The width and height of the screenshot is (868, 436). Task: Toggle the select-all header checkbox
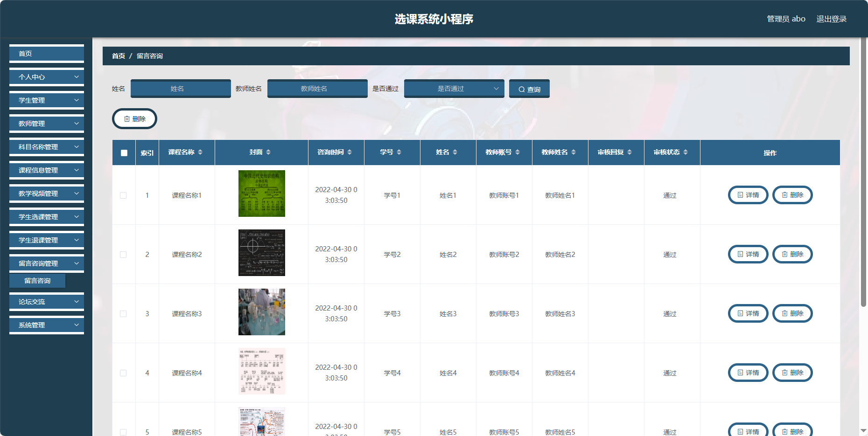[124, 153]
